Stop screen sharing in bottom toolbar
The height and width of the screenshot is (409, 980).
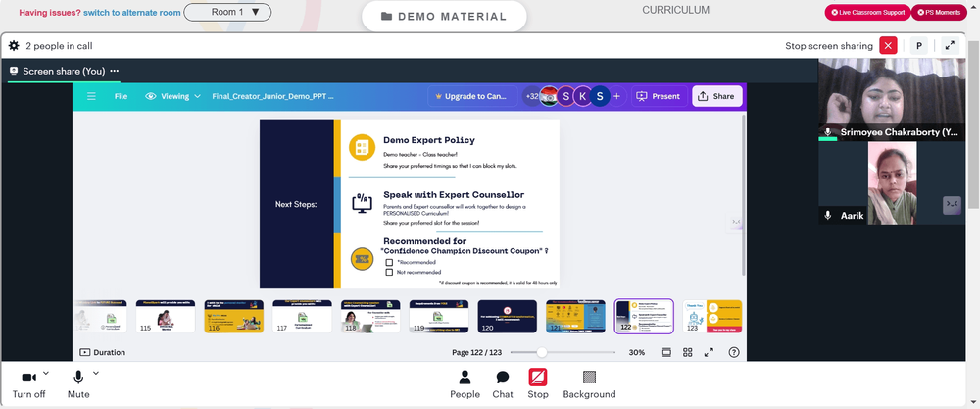coord(537,383)
